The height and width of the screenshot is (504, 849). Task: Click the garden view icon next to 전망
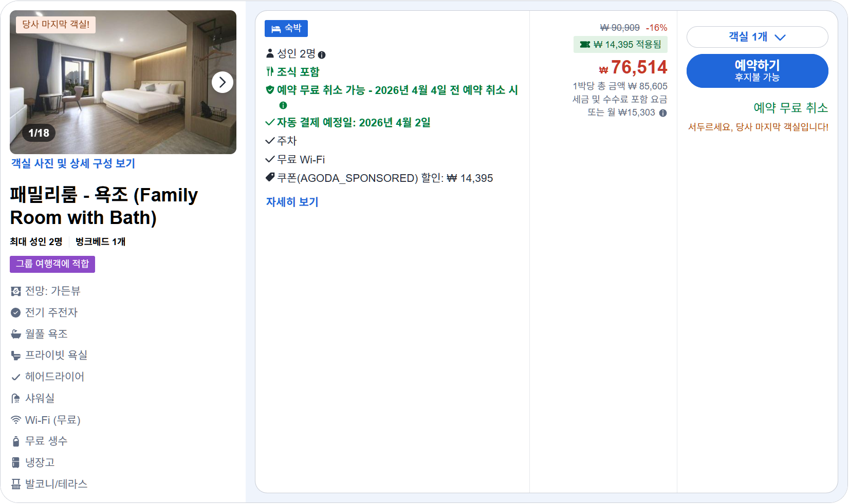15,291
